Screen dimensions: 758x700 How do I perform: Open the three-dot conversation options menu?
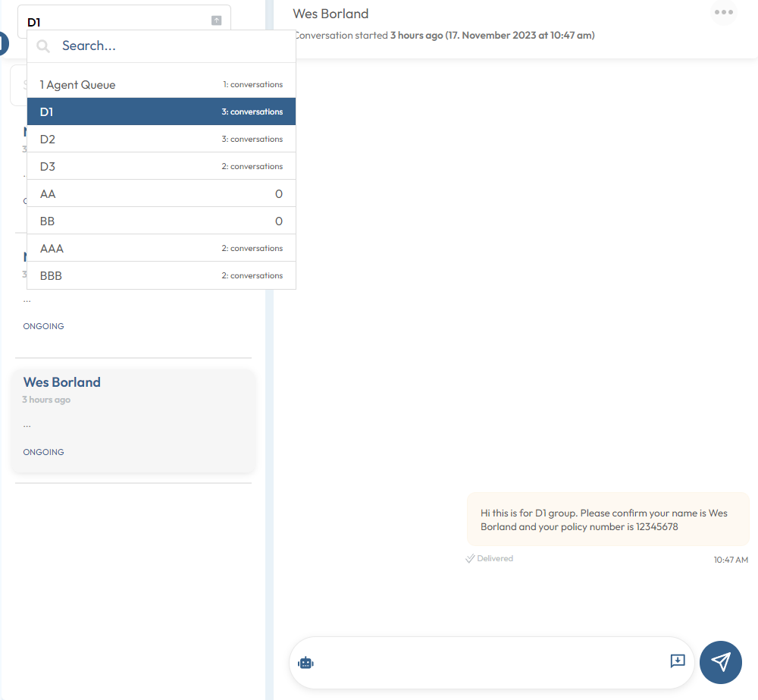tap(724, 12)
